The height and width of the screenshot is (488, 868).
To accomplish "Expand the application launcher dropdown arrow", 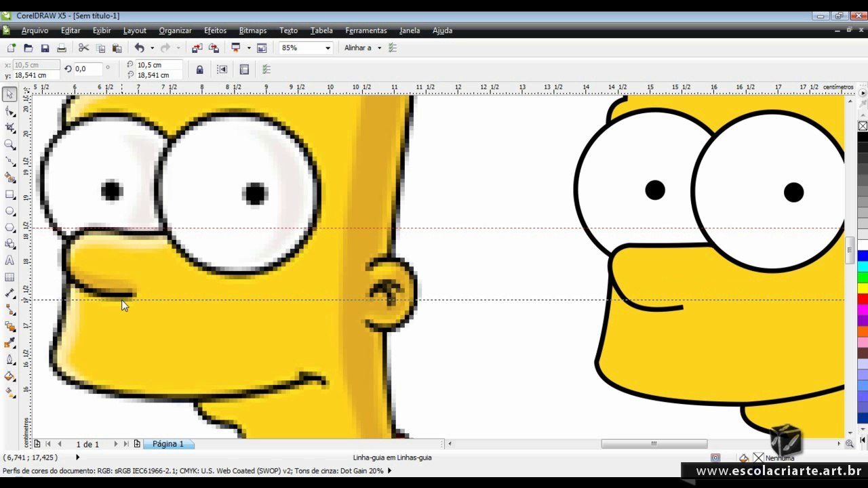I will click(x=249, y=48).
